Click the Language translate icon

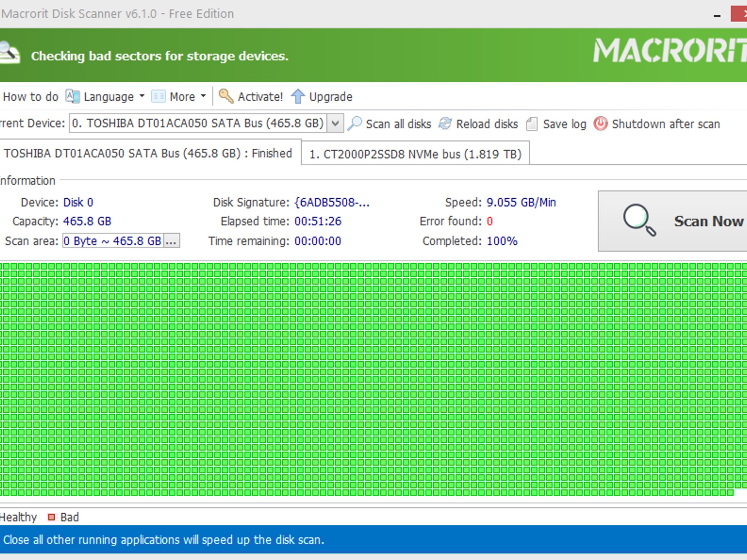73,97
